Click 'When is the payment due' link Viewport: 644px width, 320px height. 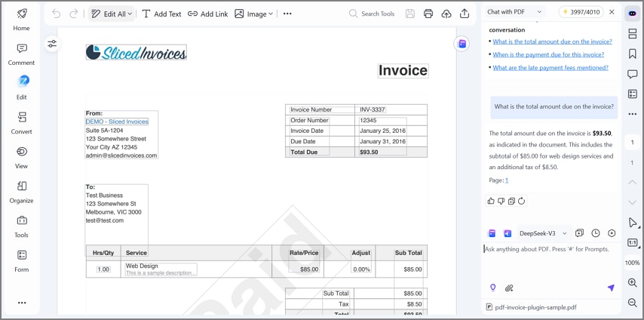pos(548,54)
